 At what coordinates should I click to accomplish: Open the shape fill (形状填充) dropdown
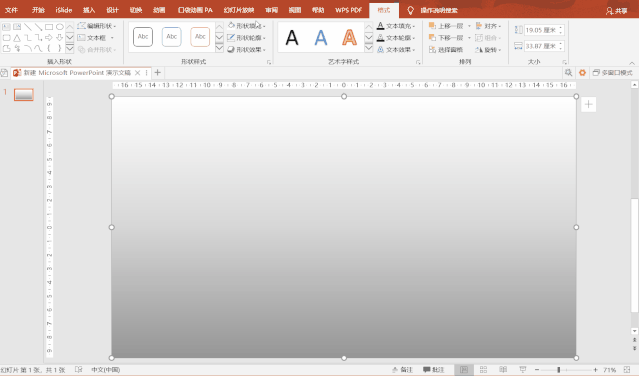click(247, 26)
